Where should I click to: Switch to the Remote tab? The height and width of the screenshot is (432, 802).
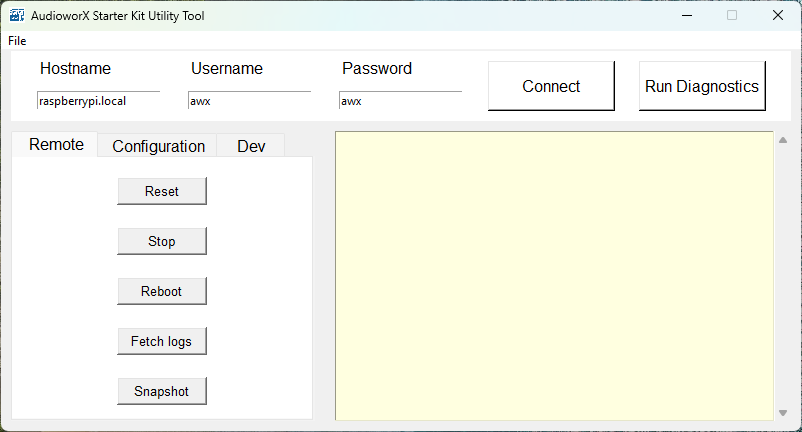coord(56,145)
